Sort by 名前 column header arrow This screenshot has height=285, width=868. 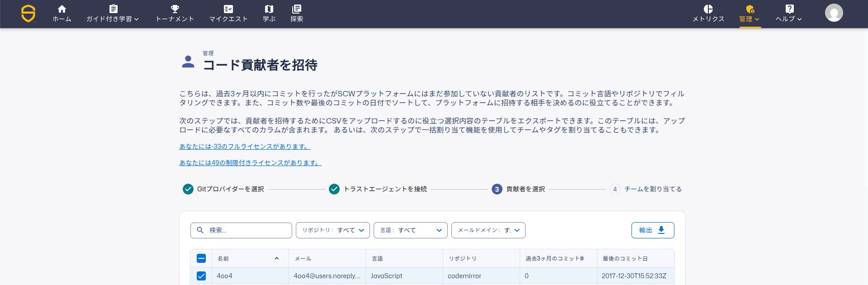point(277,258)
